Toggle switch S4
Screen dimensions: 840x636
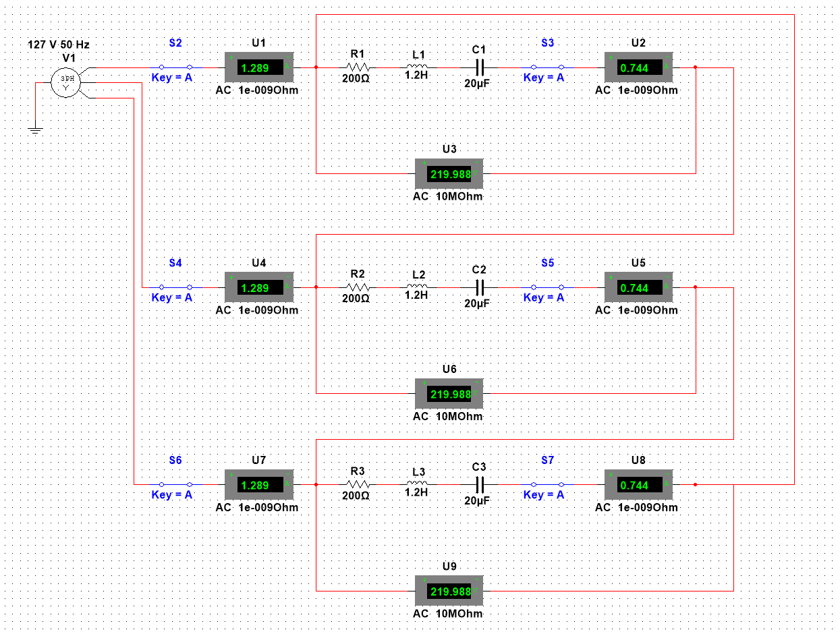(175, 287)
